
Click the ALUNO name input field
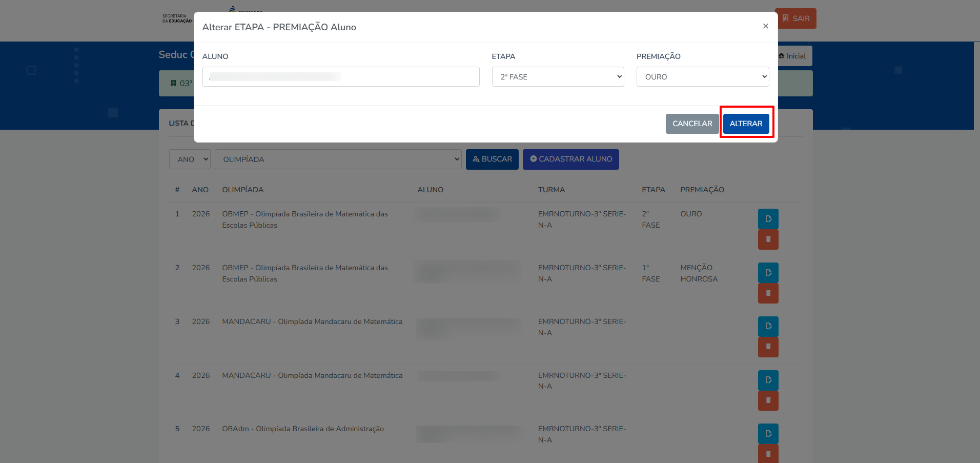(x=341, y=77)
